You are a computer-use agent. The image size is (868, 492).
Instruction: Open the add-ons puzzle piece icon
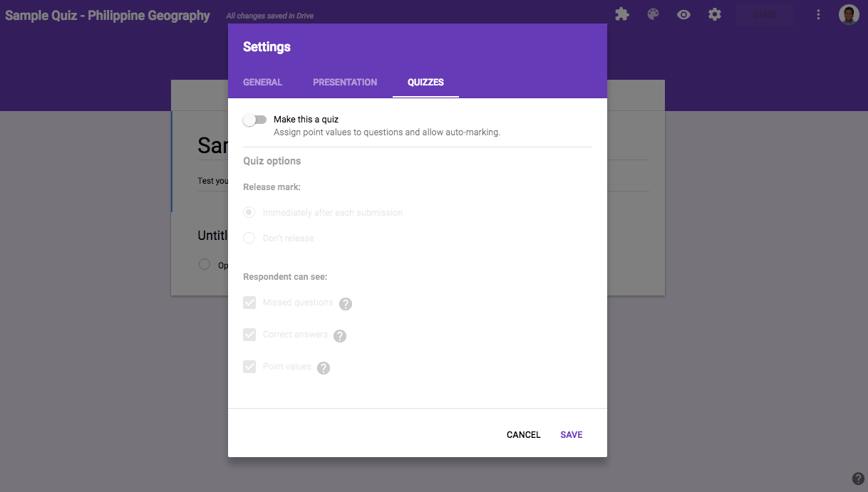coord(622,14)
